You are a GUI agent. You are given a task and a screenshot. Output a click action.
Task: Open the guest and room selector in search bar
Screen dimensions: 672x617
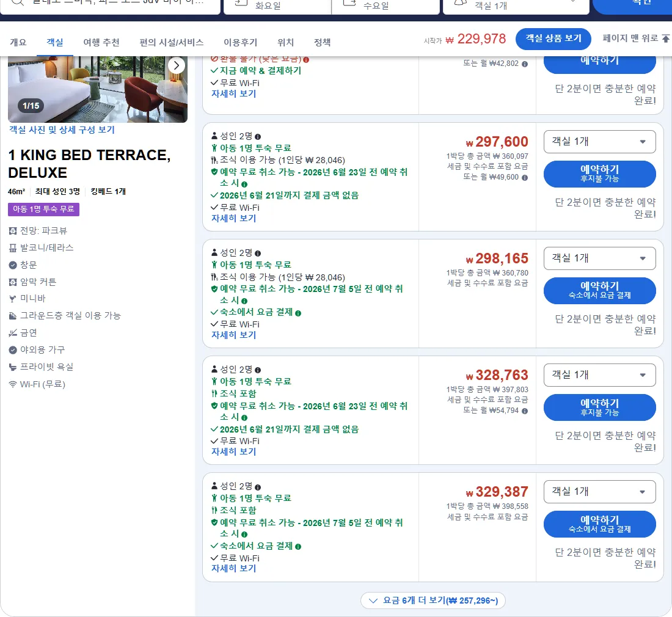516,6
